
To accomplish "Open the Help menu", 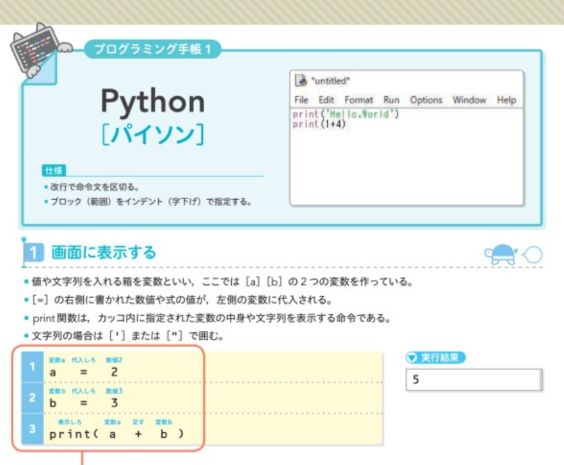I will click(506, 100).
